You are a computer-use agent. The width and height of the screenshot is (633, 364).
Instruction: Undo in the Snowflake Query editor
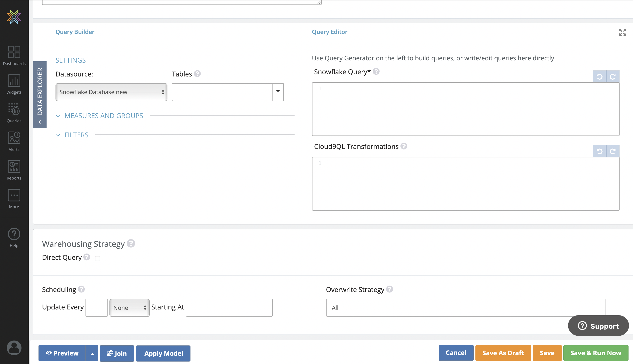pyautogui.click(x=599, y=76)
